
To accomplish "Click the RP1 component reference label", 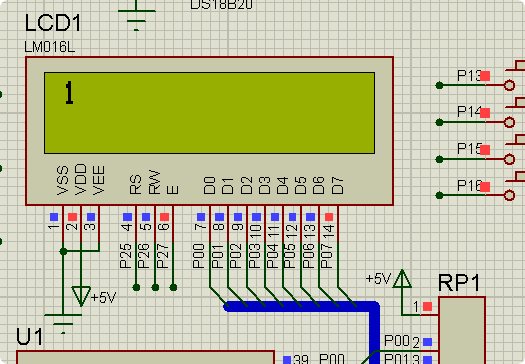I will pos(459,283).
